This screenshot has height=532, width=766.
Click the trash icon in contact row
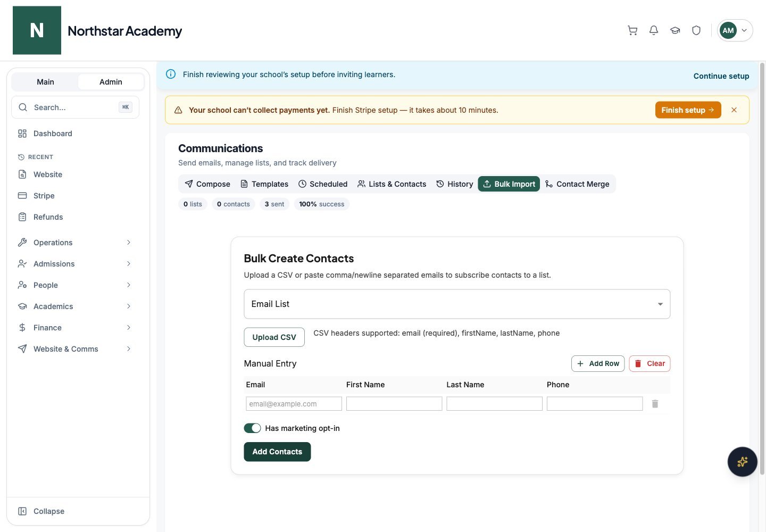[655, 404]
